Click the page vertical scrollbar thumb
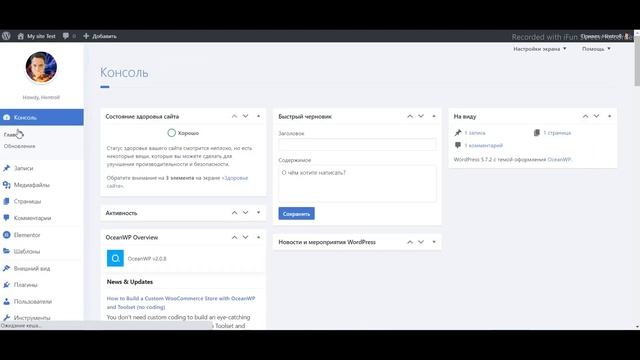This screenshot has width=640, height=360. tap(637, 61)
